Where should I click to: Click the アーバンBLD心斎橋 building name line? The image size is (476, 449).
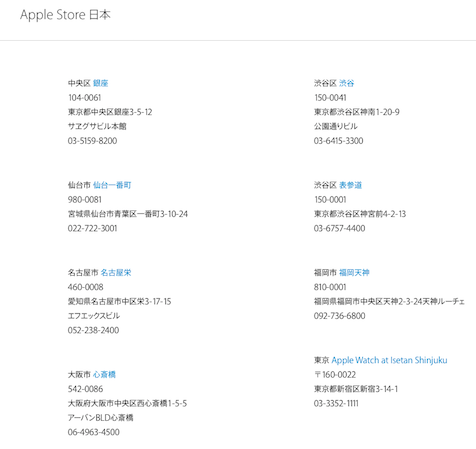101,418
